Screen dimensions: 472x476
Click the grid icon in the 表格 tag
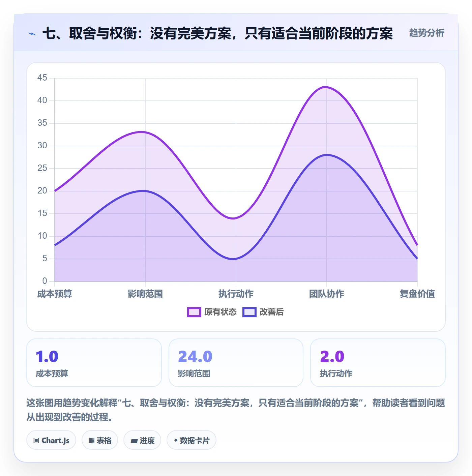[91, 441]
